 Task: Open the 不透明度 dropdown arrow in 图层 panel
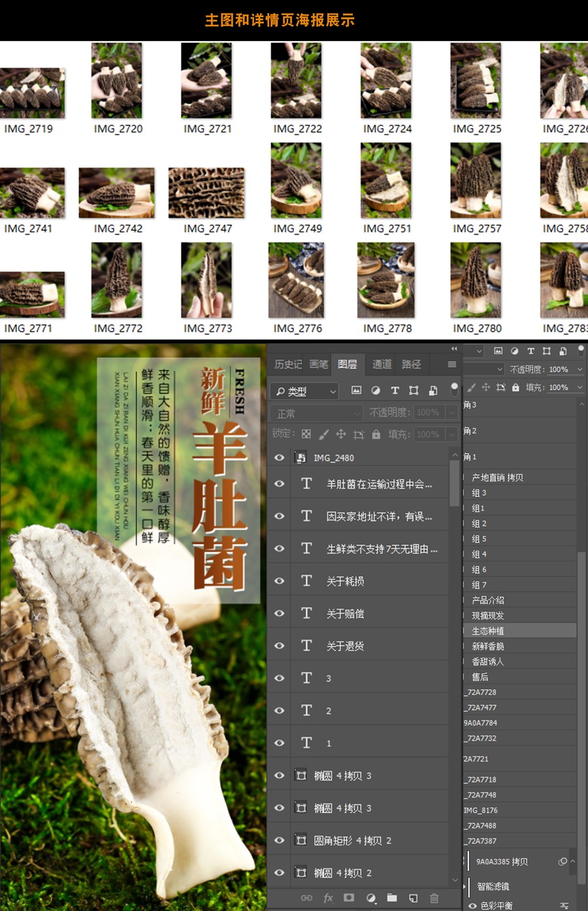(451, 412)
